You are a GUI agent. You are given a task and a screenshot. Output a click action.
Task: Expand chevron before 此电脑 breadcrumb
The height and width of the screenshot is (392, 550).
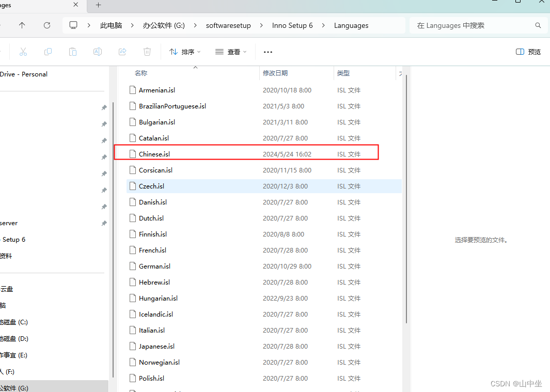click(89, 25)
